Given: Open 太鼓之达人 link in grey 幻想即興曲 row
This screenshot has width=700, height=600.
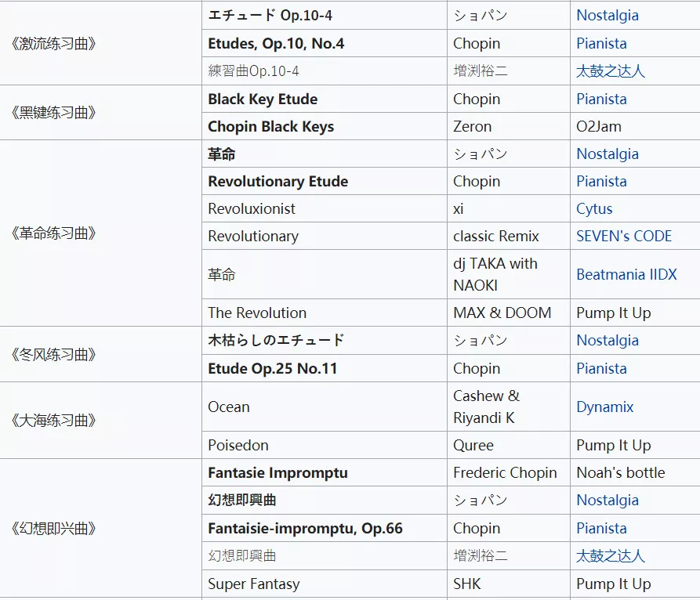Looking at the screenshot, I should coord(611,556).
